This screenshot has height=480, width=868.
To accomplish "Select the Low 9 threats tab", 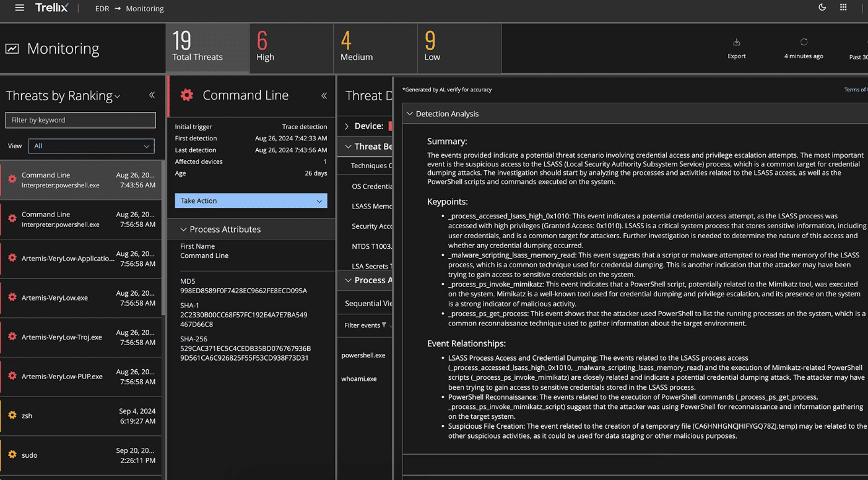I will pos(459,48).
